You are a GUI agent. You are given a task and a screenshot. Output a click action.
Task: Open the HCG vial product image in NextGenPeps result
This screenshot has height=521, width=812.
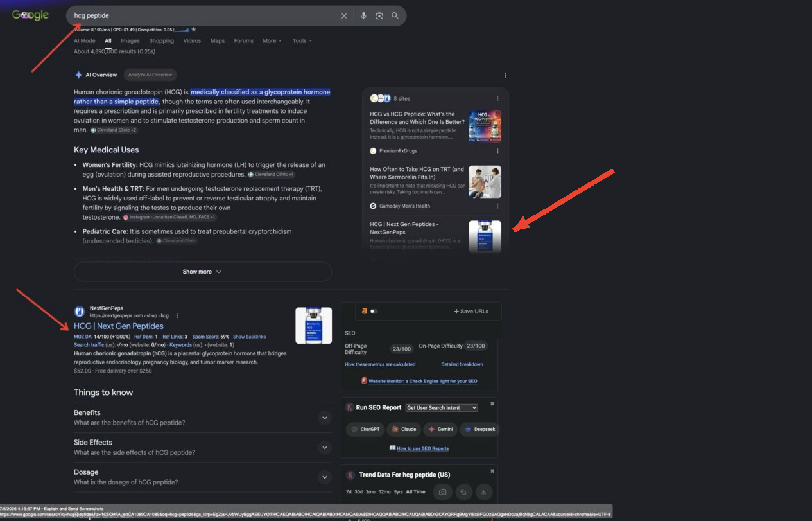click(x=313, y=325)
